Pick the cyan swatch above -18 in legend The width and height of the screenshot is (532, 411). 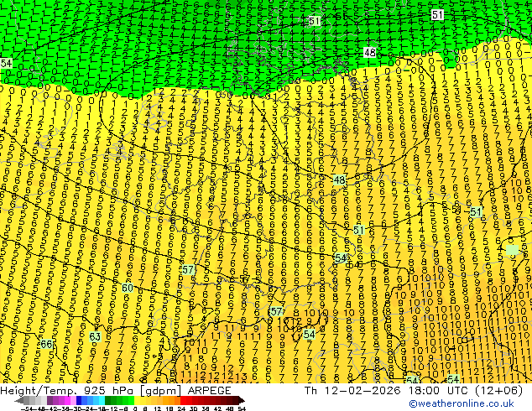pos(102,401)
